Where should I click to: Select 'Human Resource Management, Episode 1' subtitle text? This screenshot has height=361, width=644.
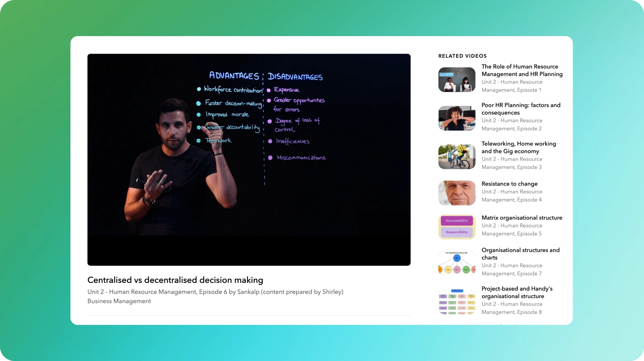pos(512,86)
